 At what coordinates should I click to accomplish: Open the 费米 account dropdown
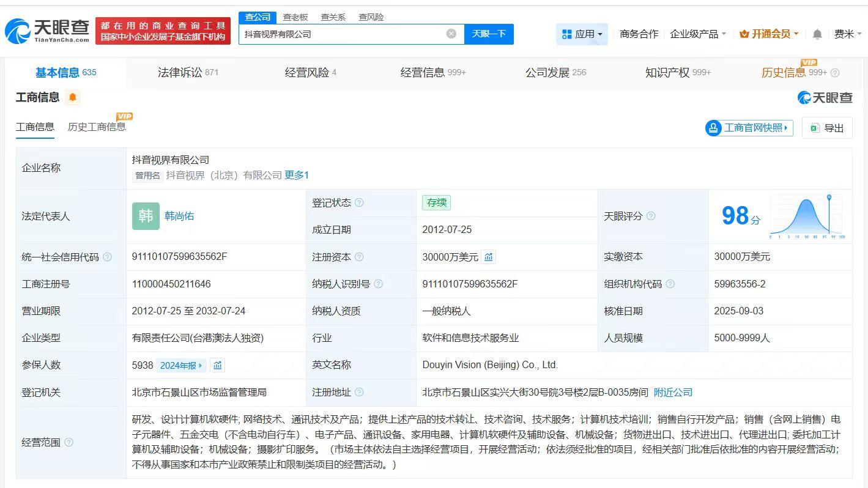(x=846, y=34)
